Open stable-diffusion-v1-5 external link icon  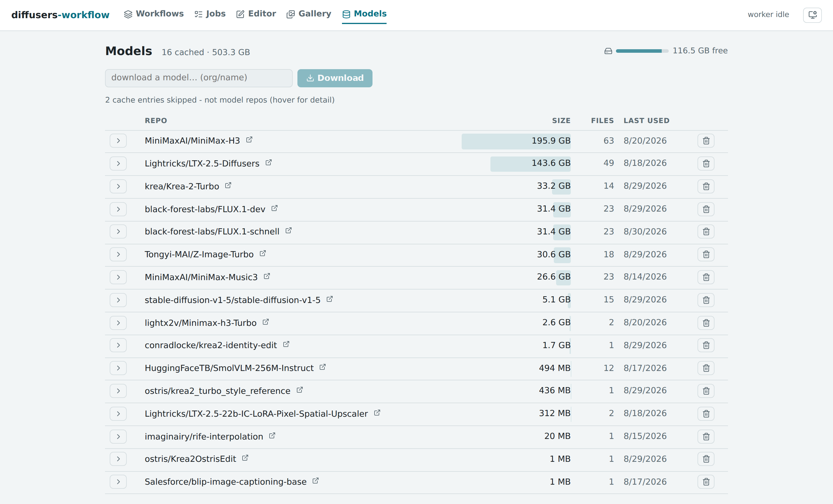pos(330,299)
